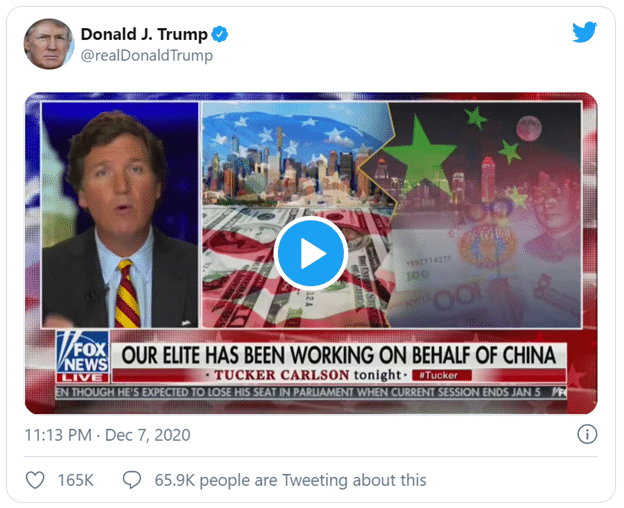Play the embedded Fox News video
This screenshot has height=508, width=624.
coord(311,253)
